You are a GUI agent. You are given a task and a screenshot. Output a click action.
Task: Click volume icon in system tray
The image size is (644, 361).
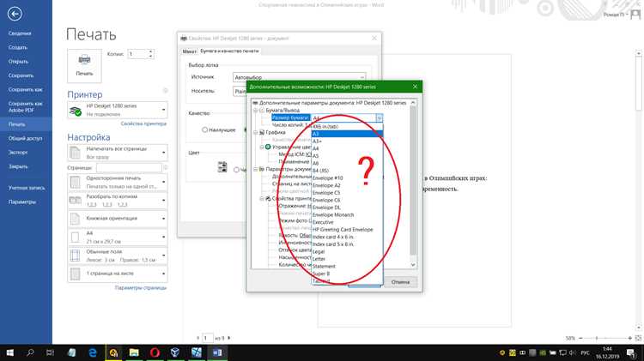click(573, 352)
